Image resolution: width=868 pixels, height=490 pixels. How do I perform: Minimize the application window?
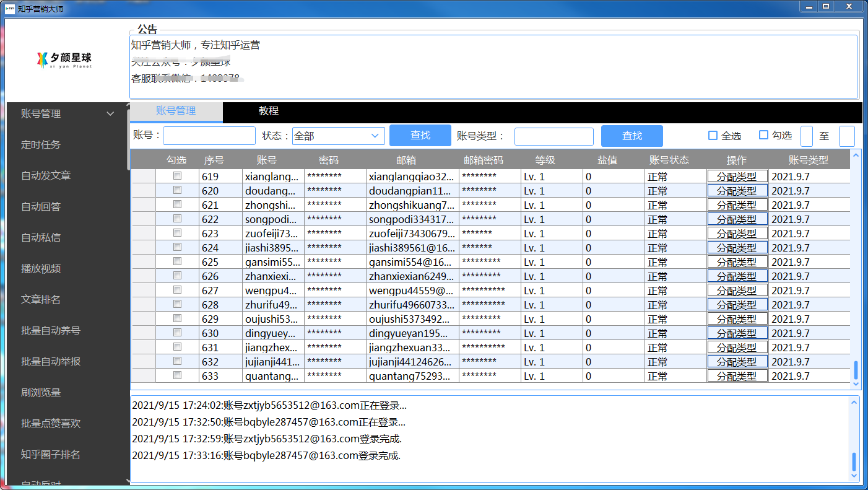point(808,7)
